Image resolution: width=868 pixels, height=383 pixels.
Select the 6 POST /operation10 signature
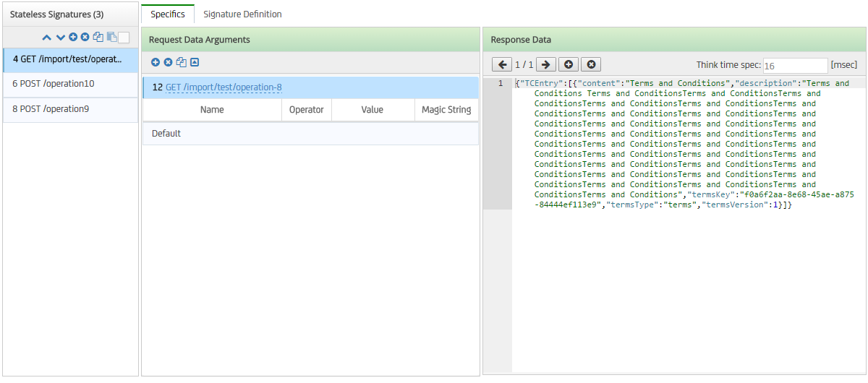[71, 84]
